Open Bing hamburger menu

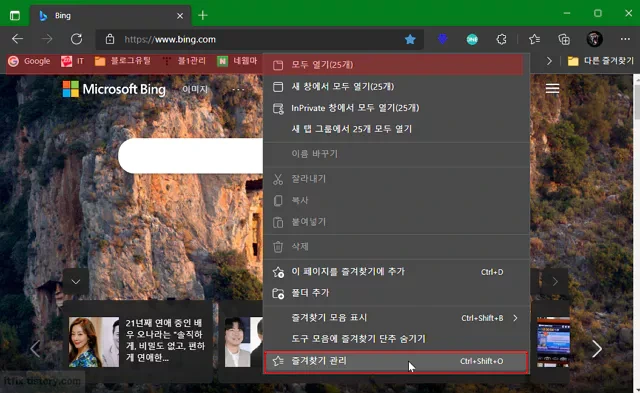click(552, 88)
